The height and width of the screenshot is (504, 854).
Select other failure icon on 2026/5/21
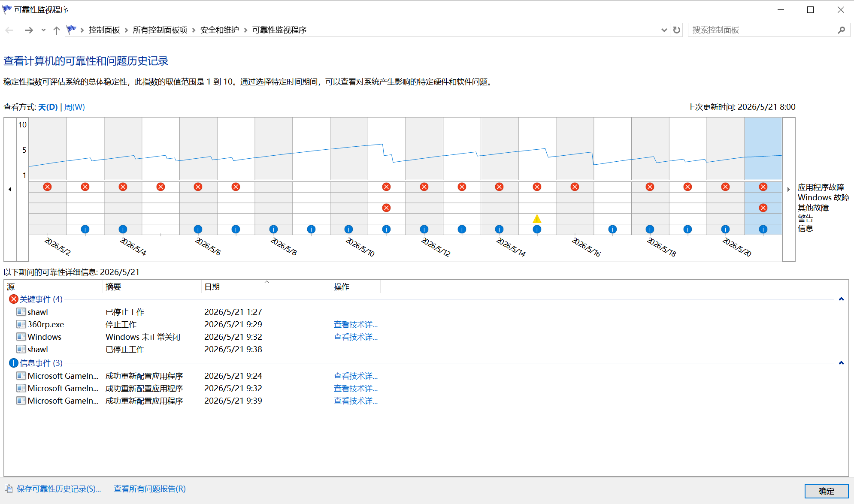click(763, 208)
